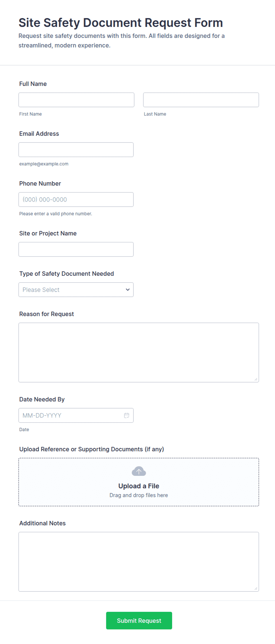Viewport: 275px width, 644px height.
Task: Submit the form with Submit Request
Action: coord(139,620)
